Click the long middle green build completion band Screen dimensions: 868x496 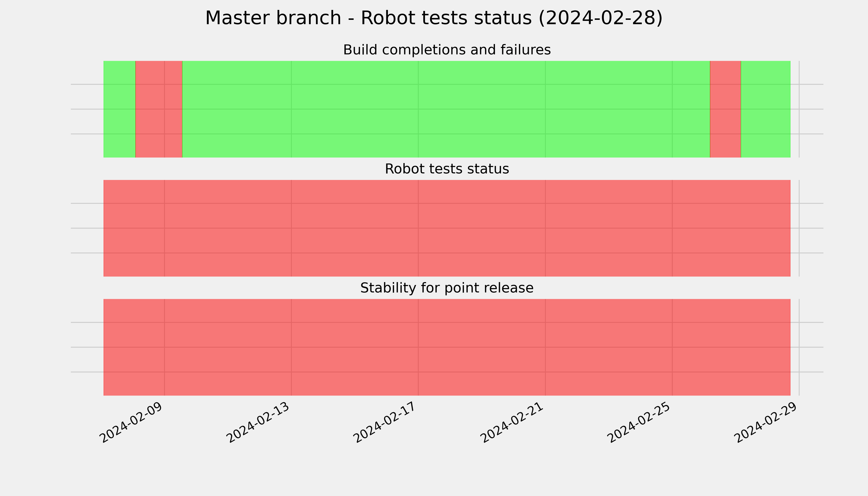[x=446, y=109]
